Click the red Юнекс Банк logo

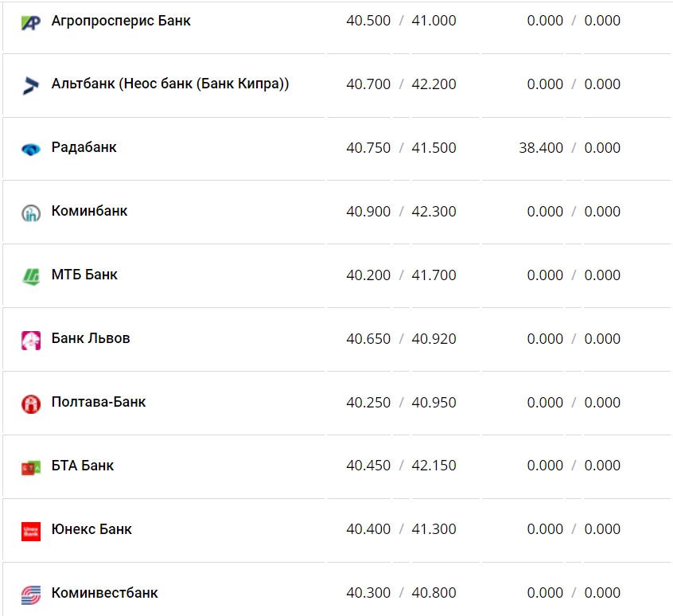[30, 530]
